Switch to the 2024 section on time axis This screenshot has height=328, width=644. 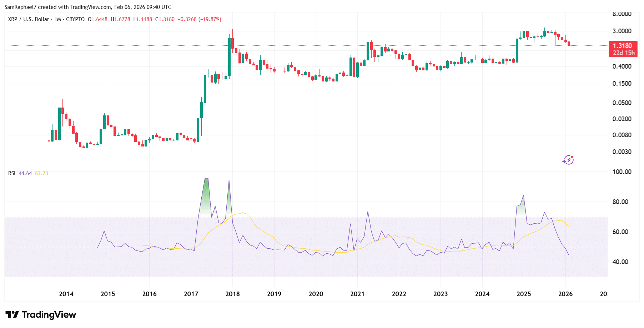click(482, 294)
